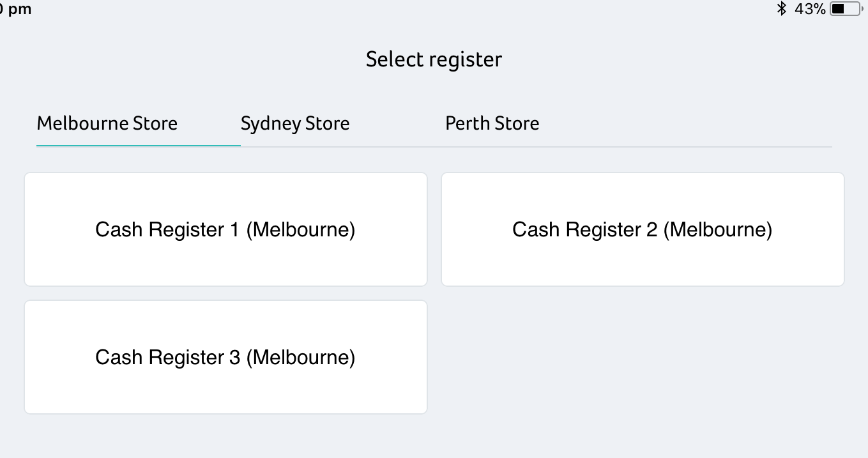
Task: Select Cash Register 2 (Melbourne)
Action: (x=643, y=229)
